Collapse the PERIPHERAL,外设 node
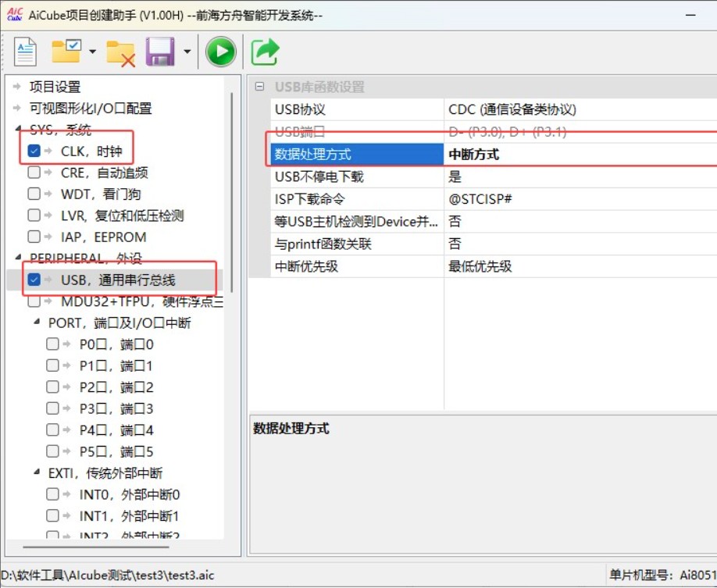 tap(18, 257)
